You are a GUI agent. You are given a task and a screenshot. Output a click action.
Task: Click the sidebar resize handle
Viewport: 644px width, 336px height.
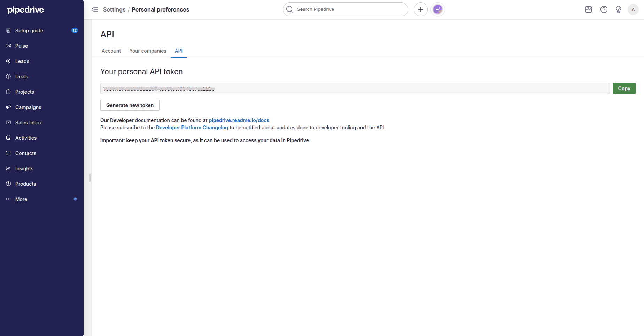[90, 178]
